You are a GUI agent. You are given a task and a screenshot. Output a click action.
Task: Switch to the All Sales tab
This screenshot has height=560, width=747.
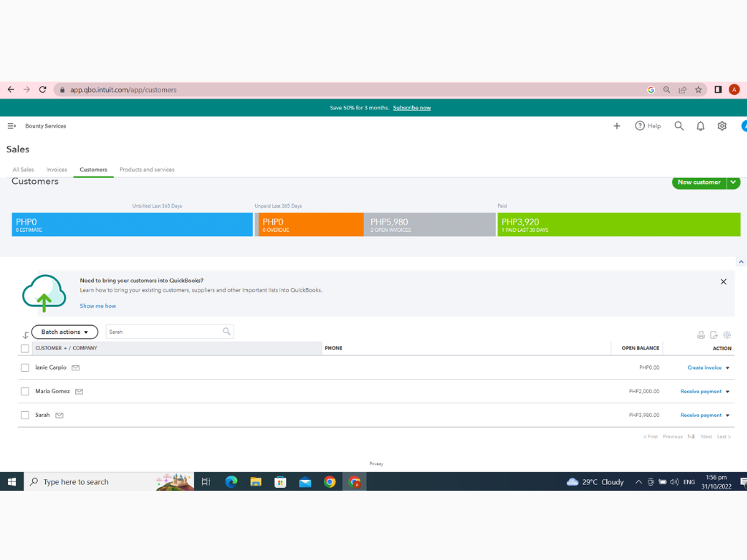(x=23, y=169)
